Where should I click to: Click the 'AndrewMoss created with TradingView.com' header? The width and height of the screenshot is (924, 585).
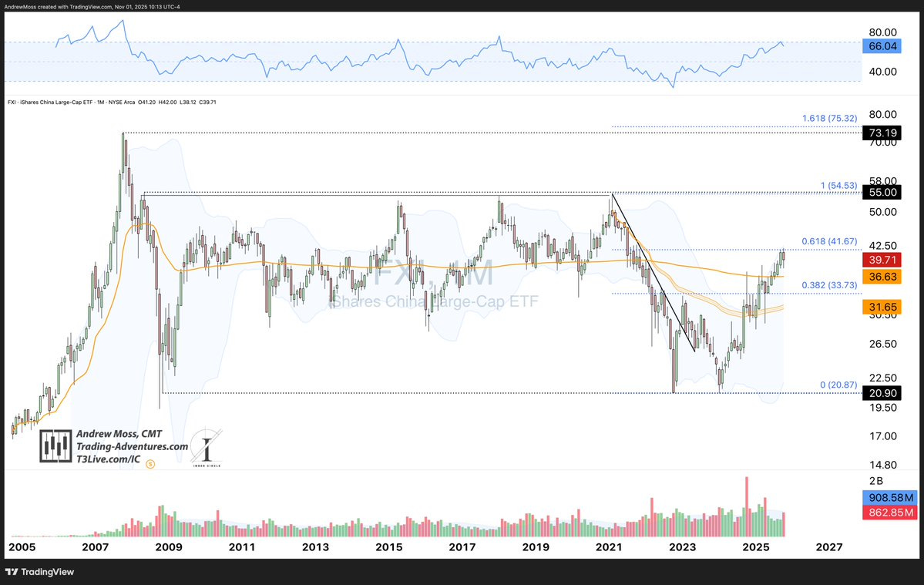point(92,6)
